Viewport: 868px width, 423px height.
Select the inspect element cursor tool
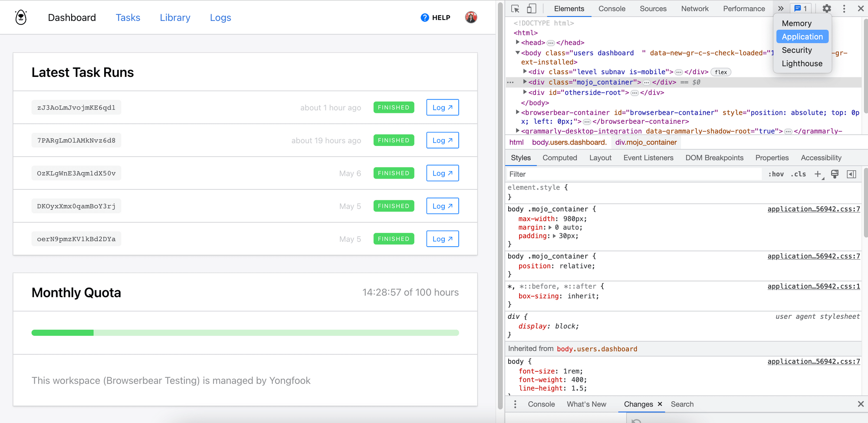pos(515,8)
